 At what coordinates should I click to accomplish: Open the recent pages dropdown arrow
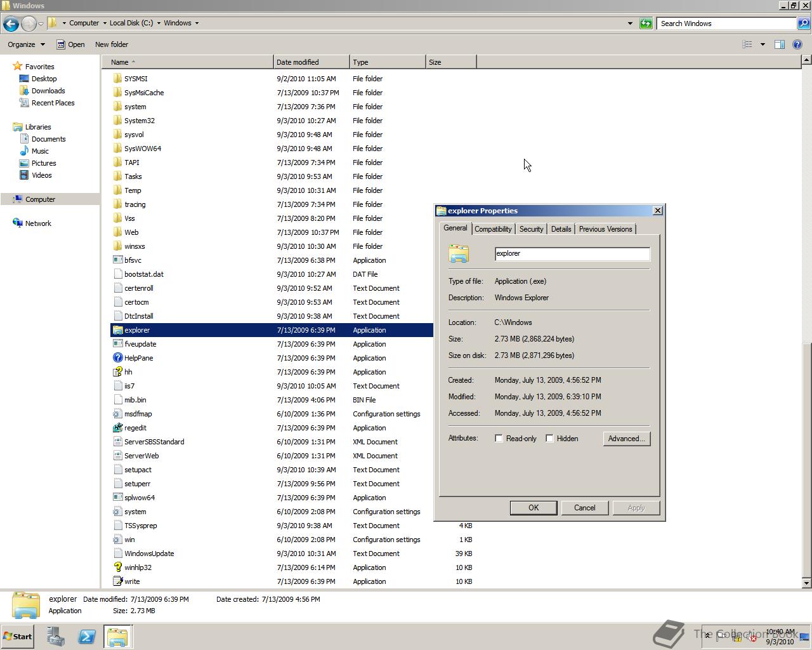[41, 23]
